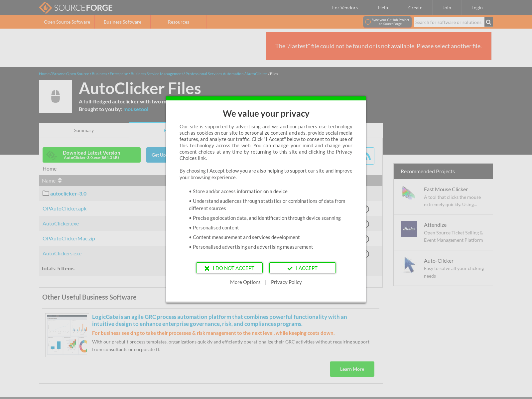Open AutoClickers.exe file link

pos(62,253)
